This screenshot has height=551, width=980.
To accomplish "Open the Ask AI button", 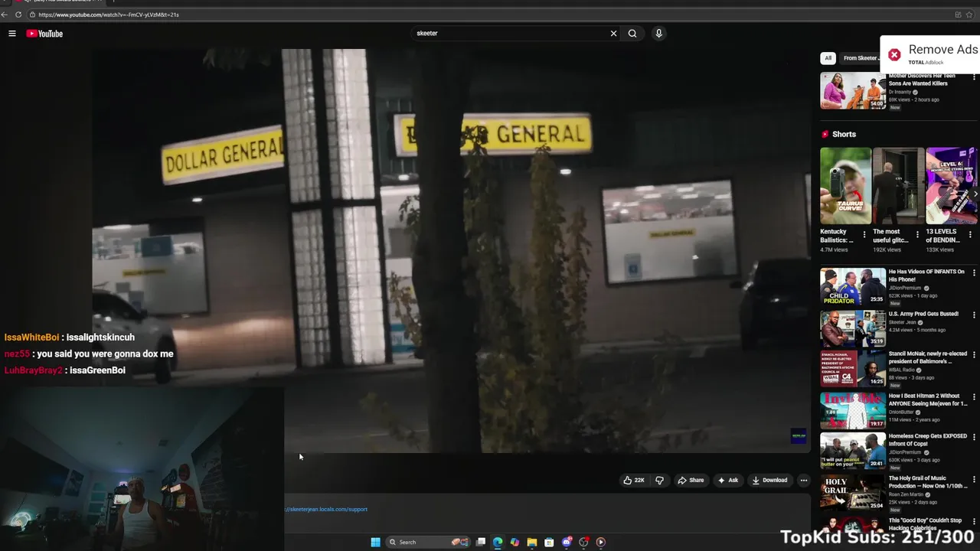I will click(728, 480).
